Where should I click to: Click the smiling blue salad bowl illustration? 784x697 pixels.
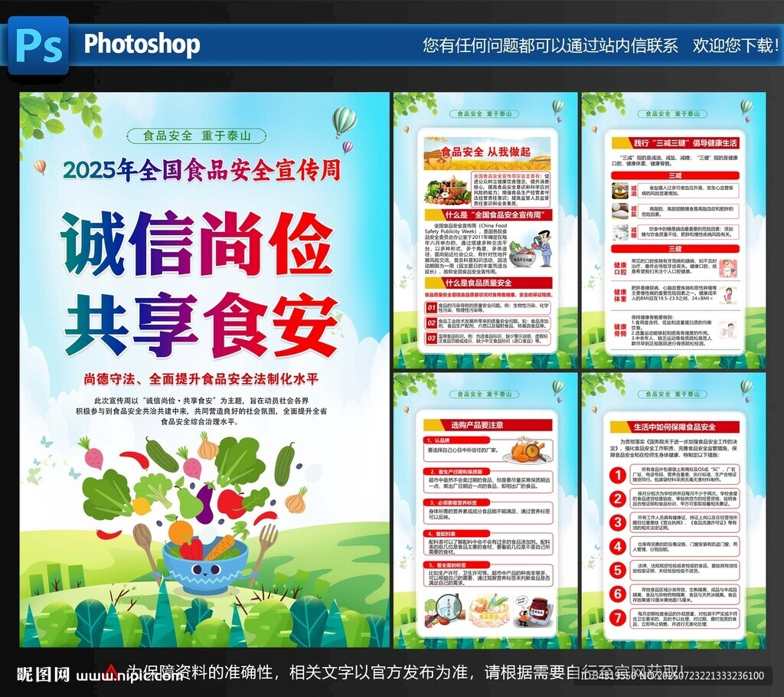pyautogui.click(x=205, y=567)
